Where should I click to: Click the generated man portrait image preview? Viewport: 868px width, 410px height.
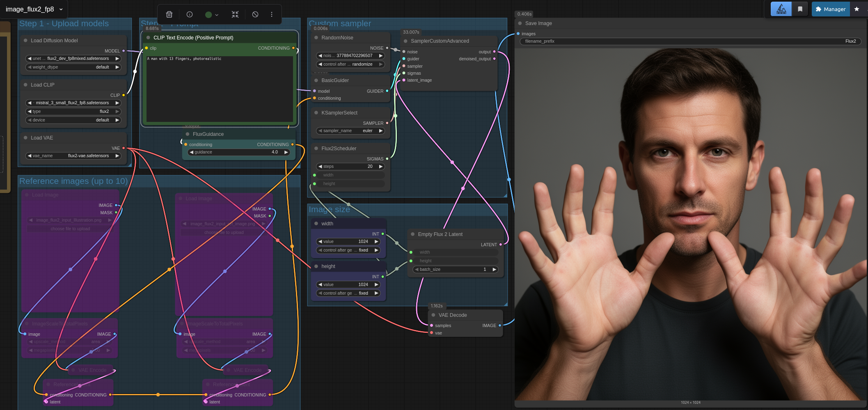point(690,224)
